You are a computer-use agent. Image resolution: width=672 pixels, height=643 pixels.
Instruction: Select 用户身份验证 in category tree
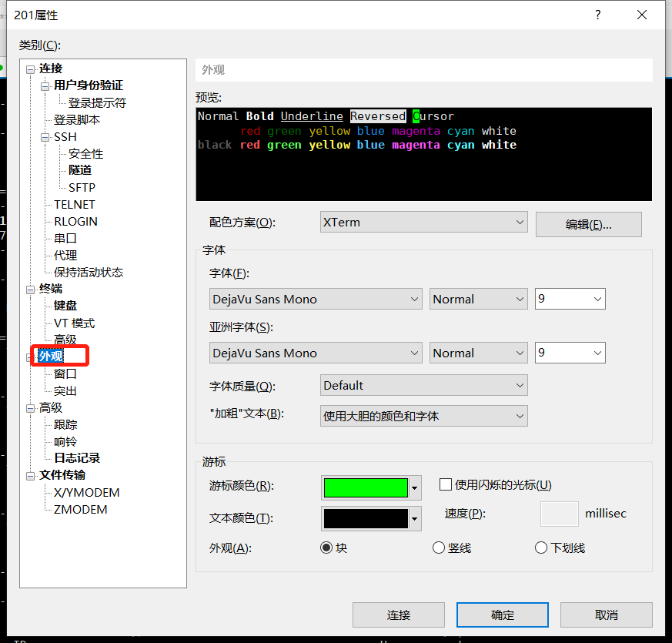pos(89,85)
